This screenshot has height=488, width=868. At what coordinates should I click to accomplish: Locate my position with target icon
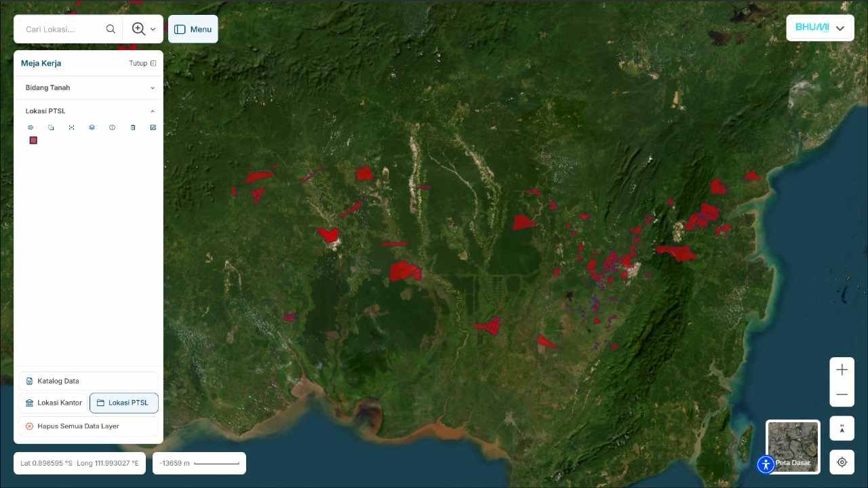click(842, 462)
